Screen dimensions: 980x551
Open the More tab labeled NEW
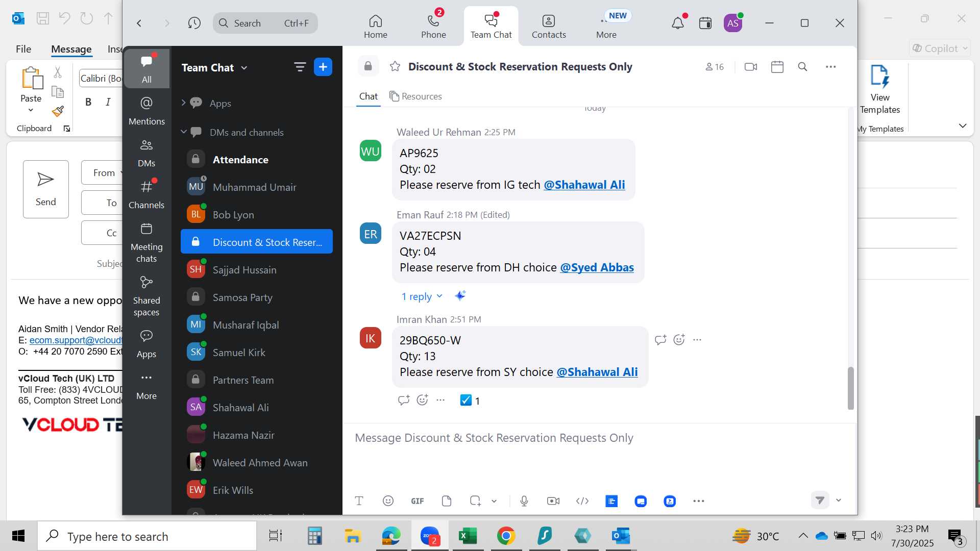pos(606,26)
